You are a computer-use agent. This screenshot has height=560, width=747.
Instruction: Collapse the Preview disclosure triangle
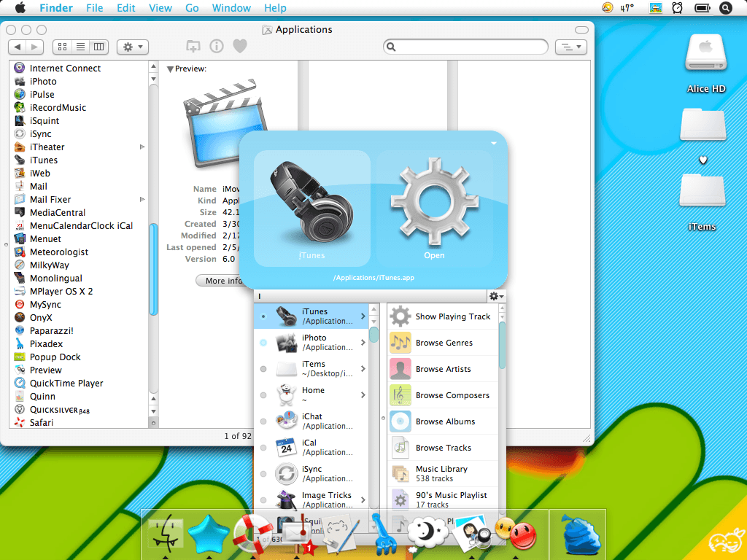[x=170, y=69]
